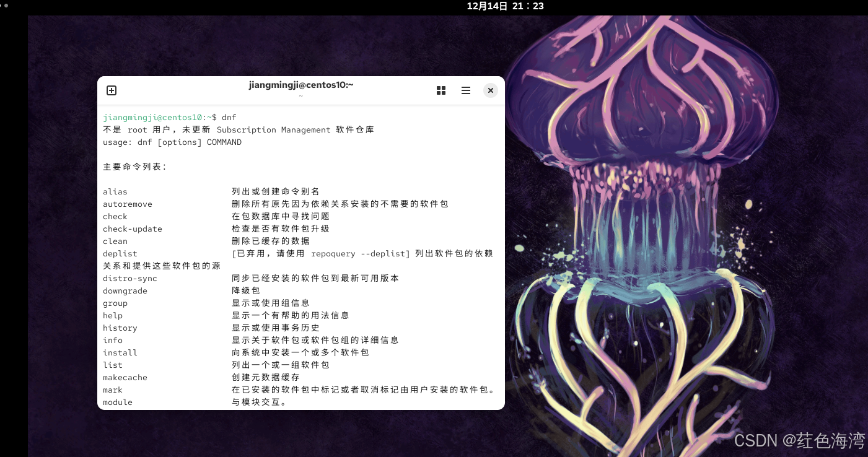Click the alias command row

click(x=211, y=191)
